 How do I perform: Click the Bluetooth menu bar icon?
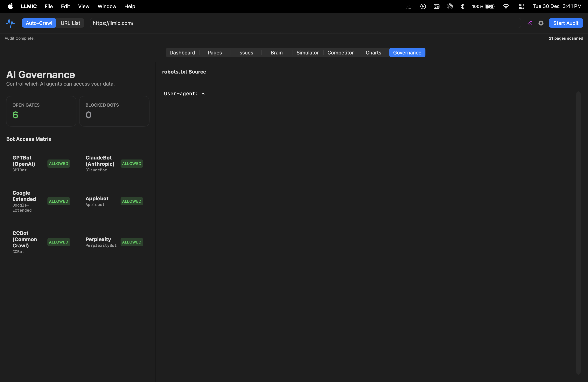pyautogui.click(x=463, y=6)
